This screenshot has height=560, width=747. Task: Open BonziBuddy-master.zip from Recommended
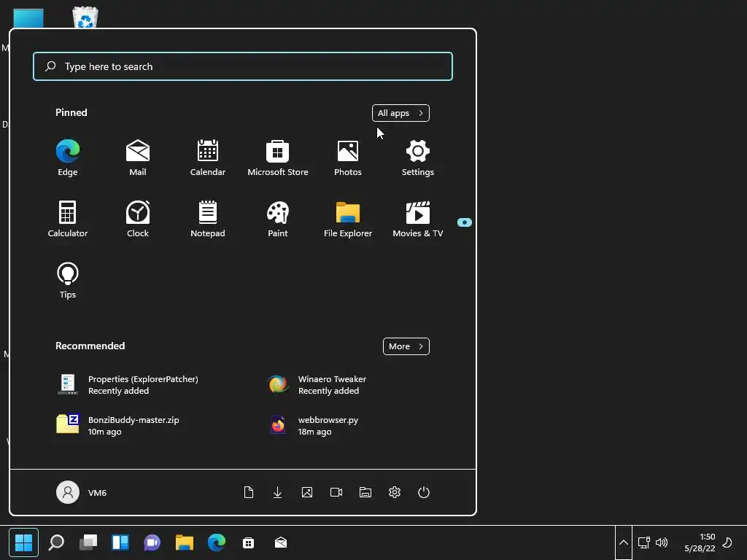pos(119,425)
